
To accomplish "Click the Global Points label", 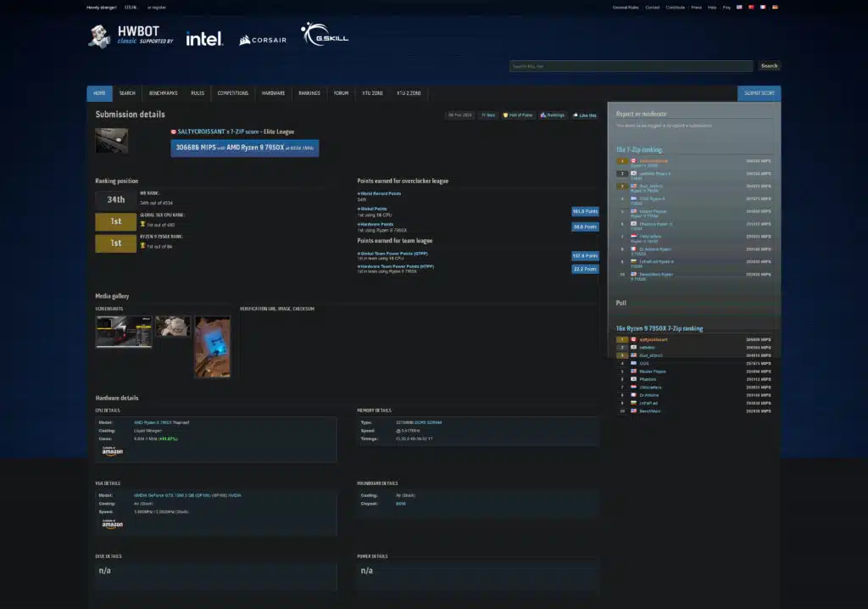I will pos(372,209).
